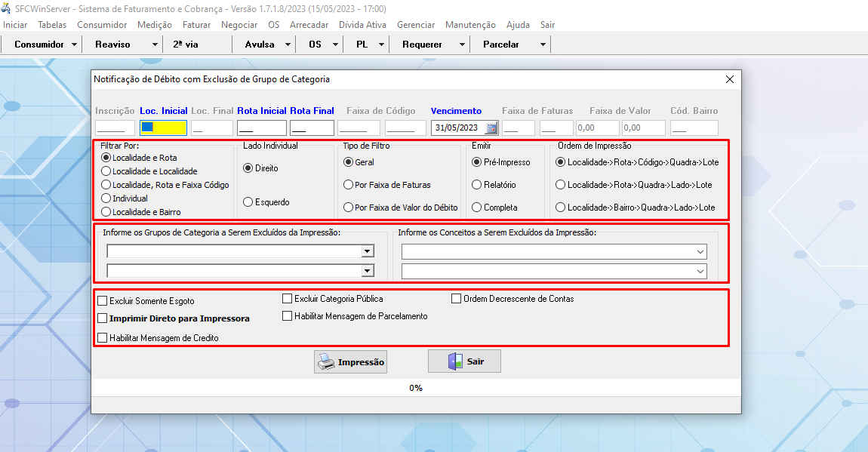Viewport: 868px width, 452px height.
Task: Expand the first Grupos de Categoria combo box
Action: pos(368,251)
